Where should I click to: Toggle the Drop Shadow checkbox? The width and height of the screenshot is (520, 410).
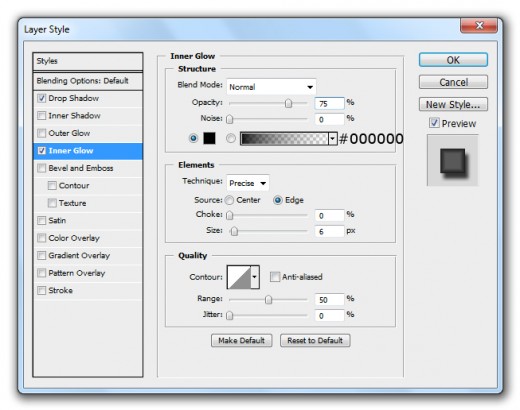tap(42, 98)
